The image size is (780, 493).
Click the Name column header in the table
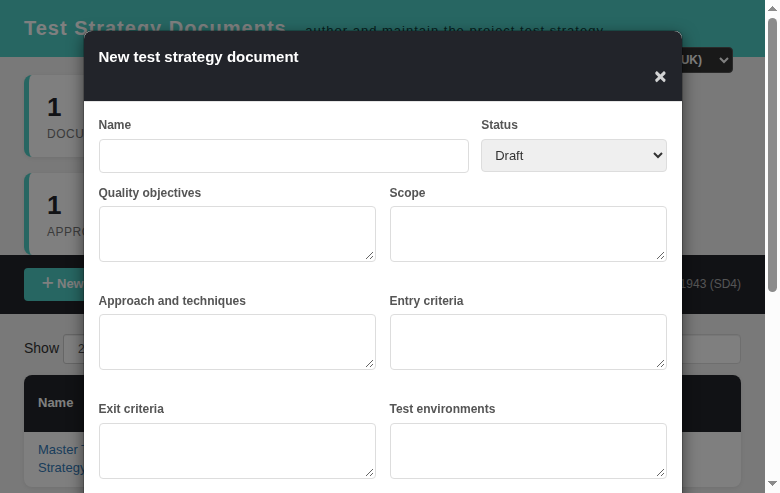click(x=56, y=403)
